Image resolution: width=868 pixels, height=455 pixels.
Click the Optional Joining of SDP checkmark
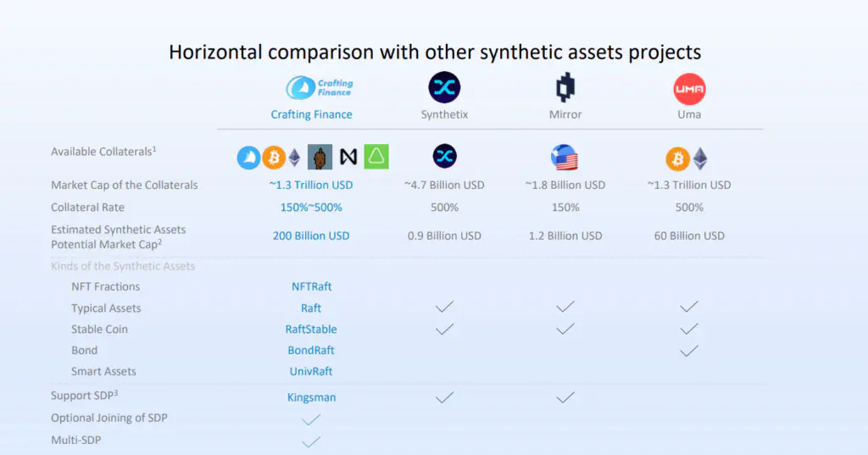coord(311,419)
